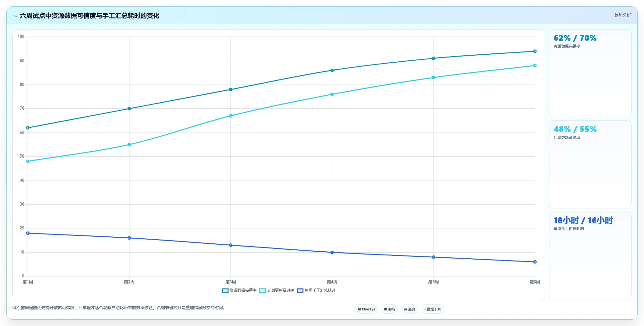Click the 第6周 x-axis label
The image size is (644, 326).
(x=535, y=282)
